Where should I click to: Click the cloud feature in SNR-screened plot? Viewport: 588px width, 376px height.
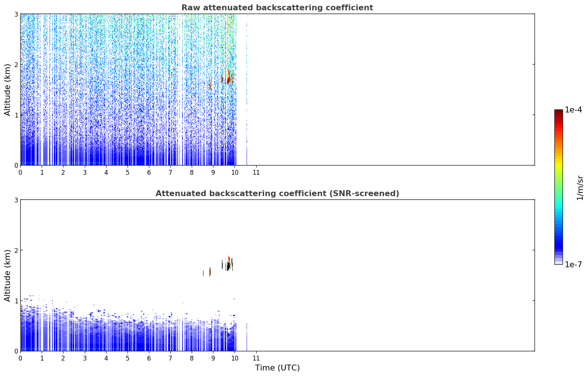pos(228,263)
